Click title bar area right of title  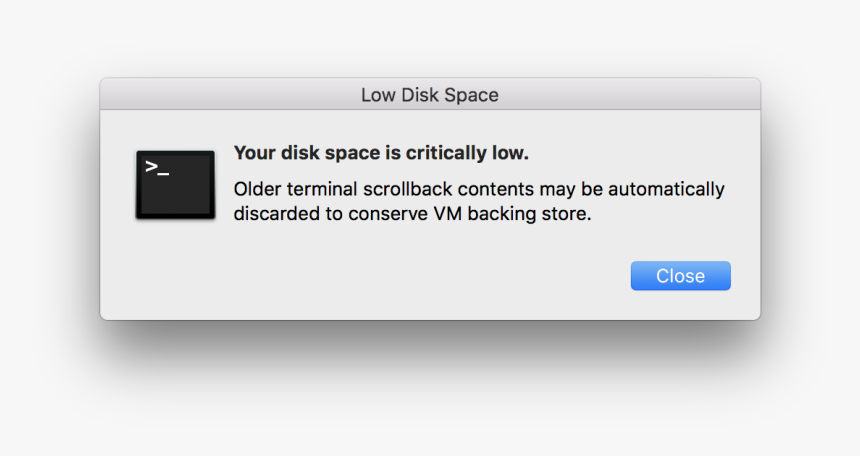pyautogui.click(x=630, y=94)
